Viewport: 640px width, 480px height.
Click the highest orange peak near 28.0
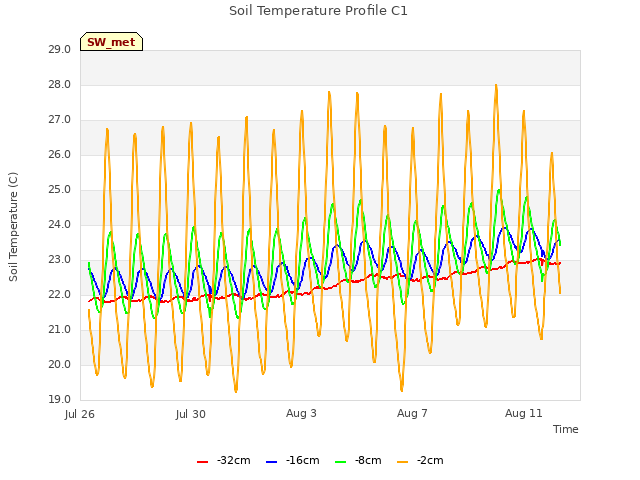point(496,85)
